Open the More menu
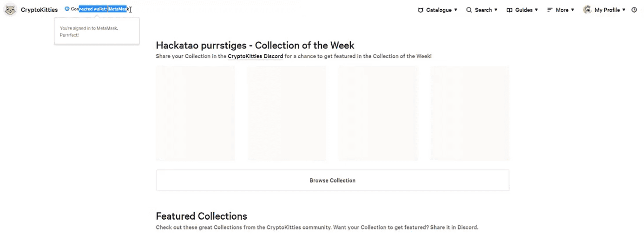 tap(561, 10)
